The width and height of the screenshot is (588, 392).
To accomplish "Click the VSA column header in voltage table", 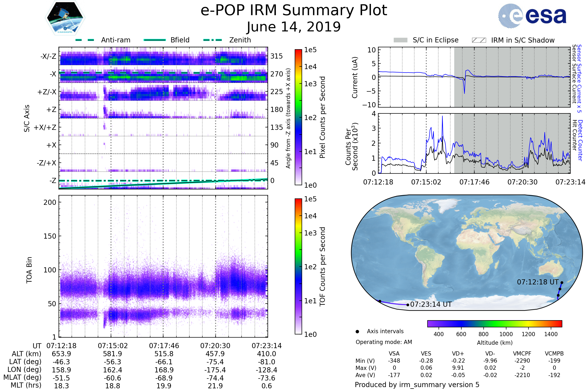I will coord(394,354).
